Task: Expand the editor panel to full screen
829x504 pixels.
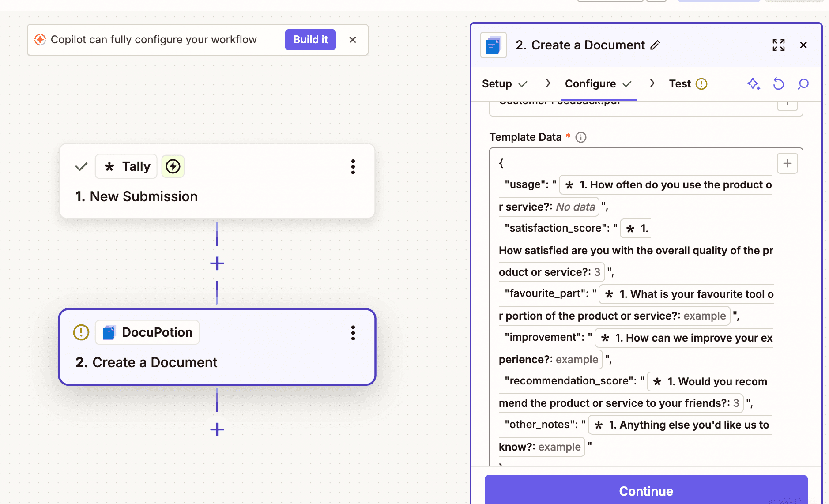Action: [779, 45]
